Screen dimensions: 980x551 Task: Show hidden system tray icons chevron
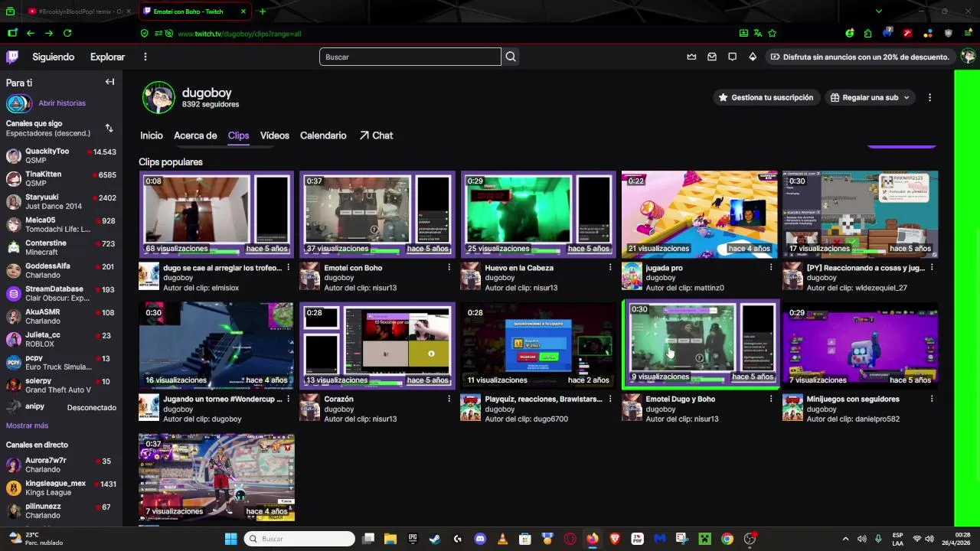[845, 539]
